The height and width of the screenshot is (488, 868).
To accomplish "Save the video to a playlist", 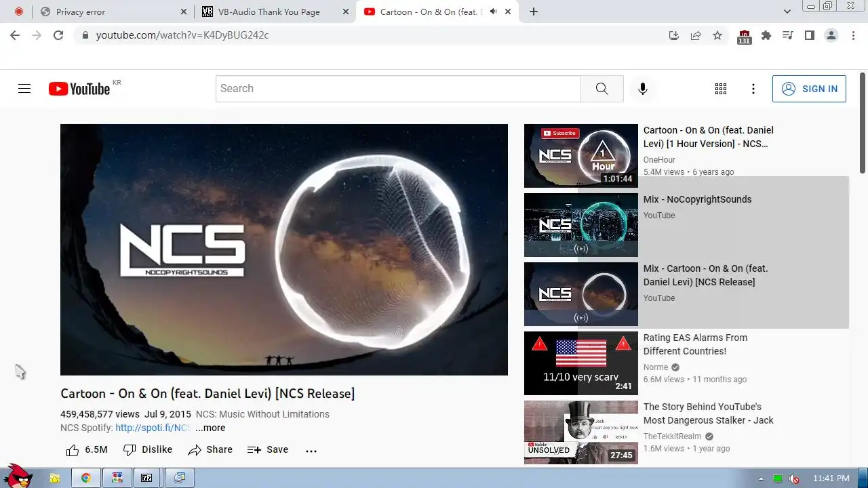I will (268, 450).
